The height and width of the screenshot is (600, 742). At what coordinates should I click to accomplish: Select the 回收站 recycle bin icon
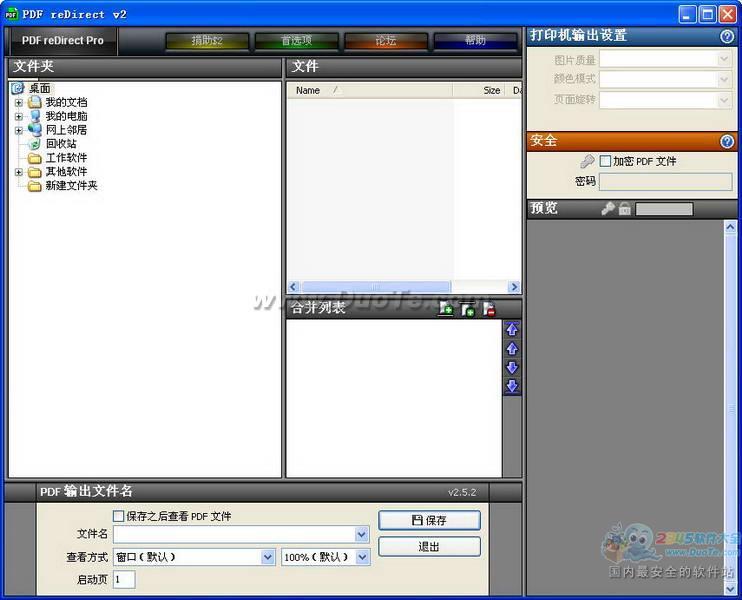click(35, 144)
